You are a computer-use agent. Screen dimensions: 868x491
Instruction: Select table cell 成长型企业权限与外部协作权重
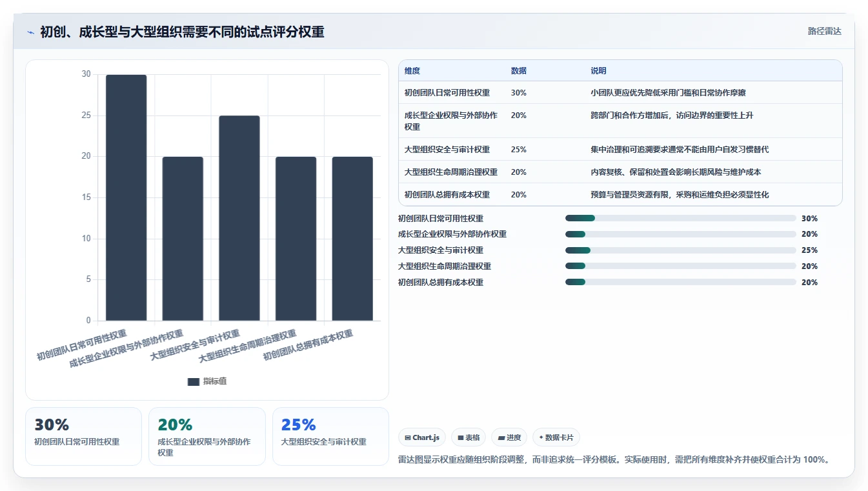click(451, 121)
